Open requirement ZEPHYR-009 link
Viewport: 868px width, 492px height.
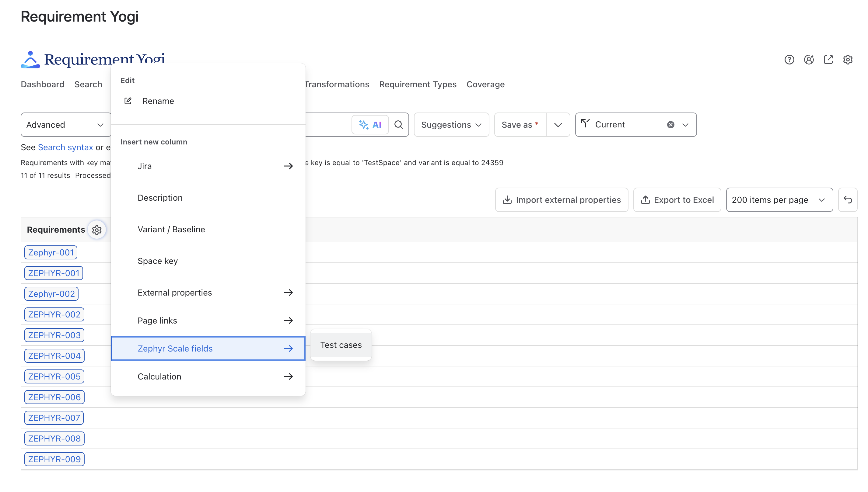[54, 459]
